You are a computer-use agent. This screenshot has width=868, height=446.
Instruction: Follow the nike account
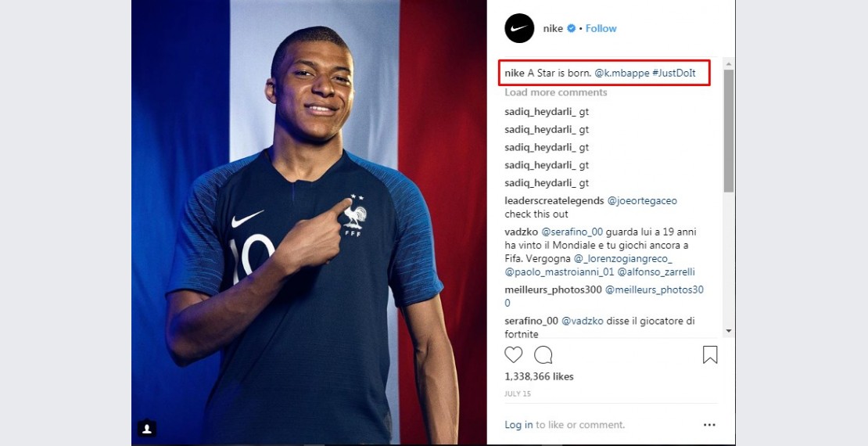(x=601, y=29)
